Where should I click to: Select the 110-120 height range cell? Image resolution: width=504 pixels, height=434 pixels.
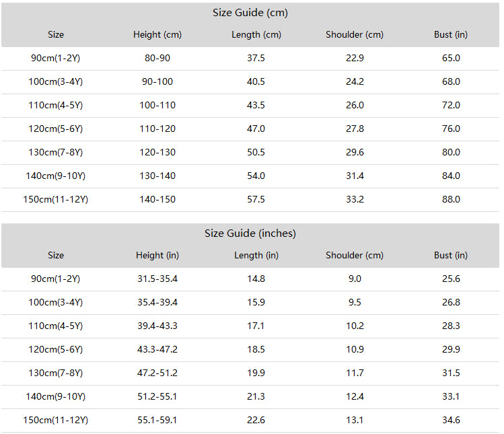pyautogui.click(x=157, y=129)
